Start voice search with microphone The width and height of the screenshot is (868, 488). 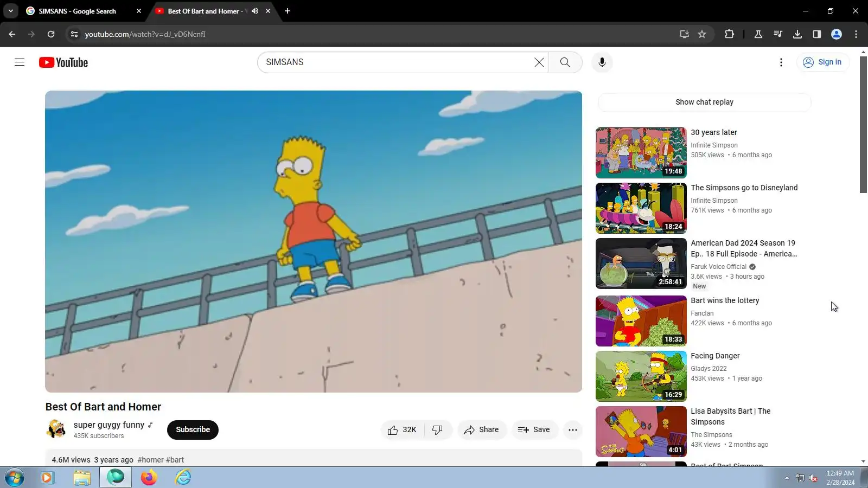pos(602,62)
